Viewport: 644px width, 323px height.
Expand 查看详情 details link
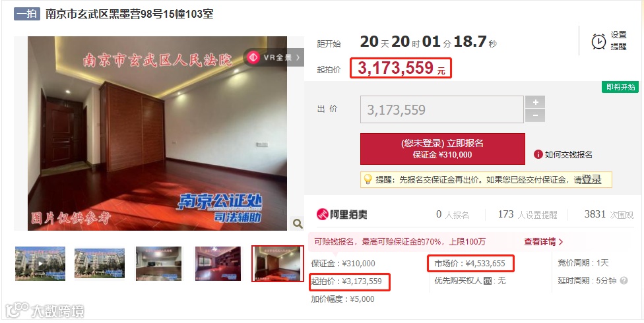pyautogui.click(x=543, y=242)
